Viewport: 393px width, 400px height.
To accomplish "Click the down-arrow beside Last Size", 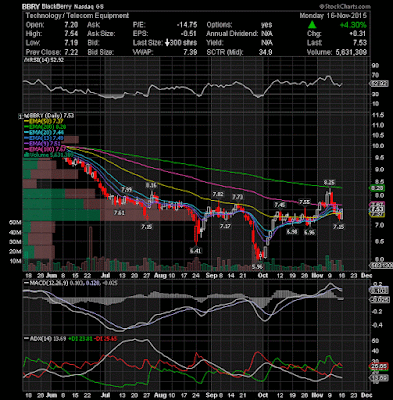I will pyautogui.click(x=168, y=43).
